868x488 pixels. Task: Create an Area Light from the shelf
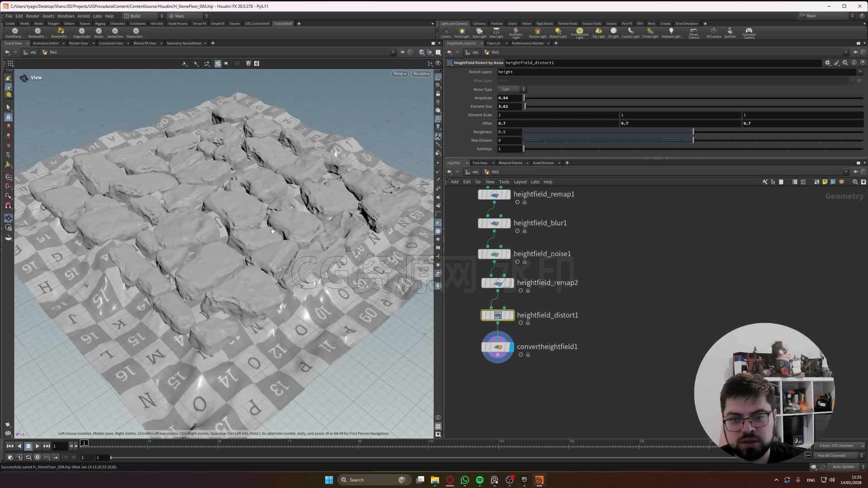(496, 33)
